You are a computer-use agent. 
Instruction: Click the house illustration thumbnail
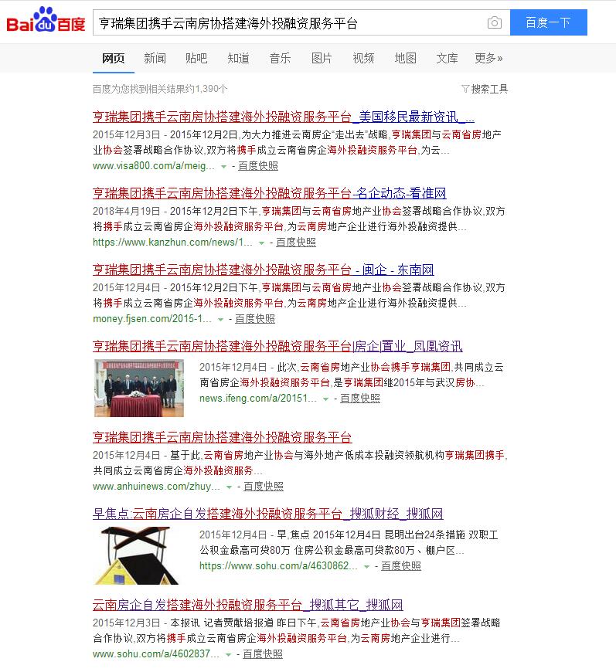tap(136, 555)
